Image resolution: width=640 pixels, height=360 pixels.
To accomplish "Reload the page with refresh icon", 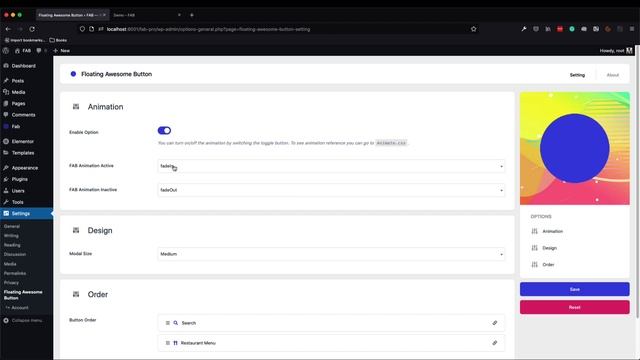I will pos(32,29).
